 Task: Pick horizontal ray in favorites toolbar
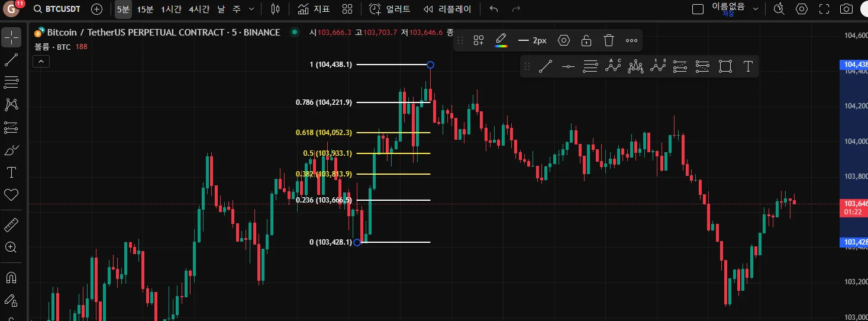(568, 66)
